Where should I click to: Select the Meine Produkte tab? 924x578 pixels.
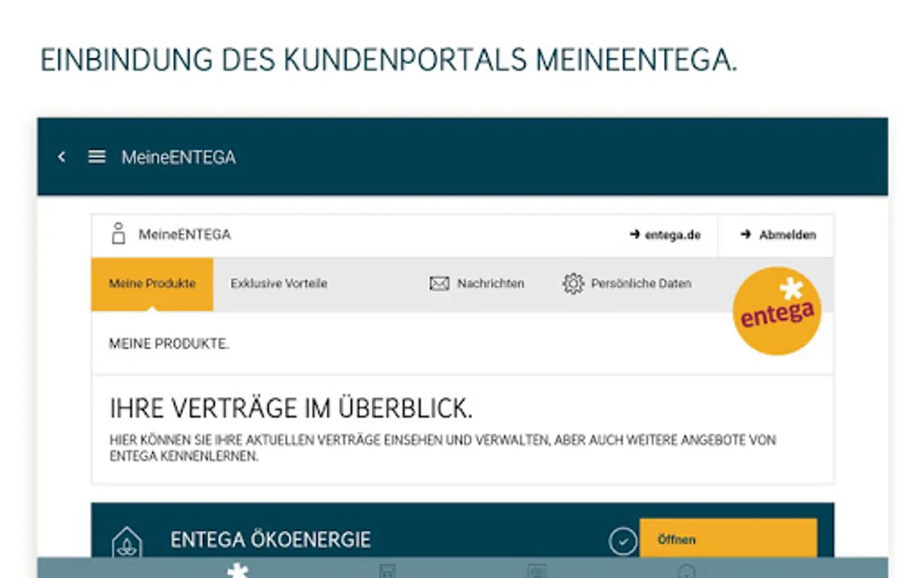point(152,284)
